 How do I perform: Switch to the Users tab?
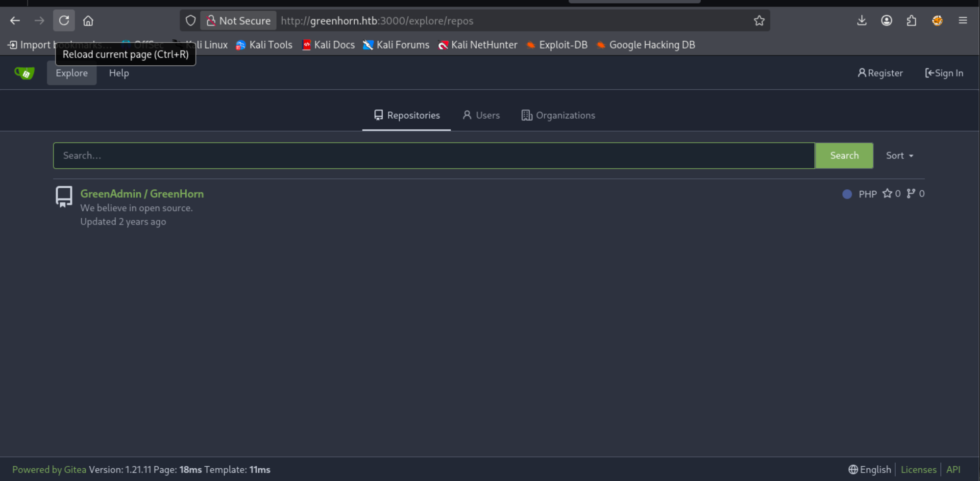click(x=481, y=115)
